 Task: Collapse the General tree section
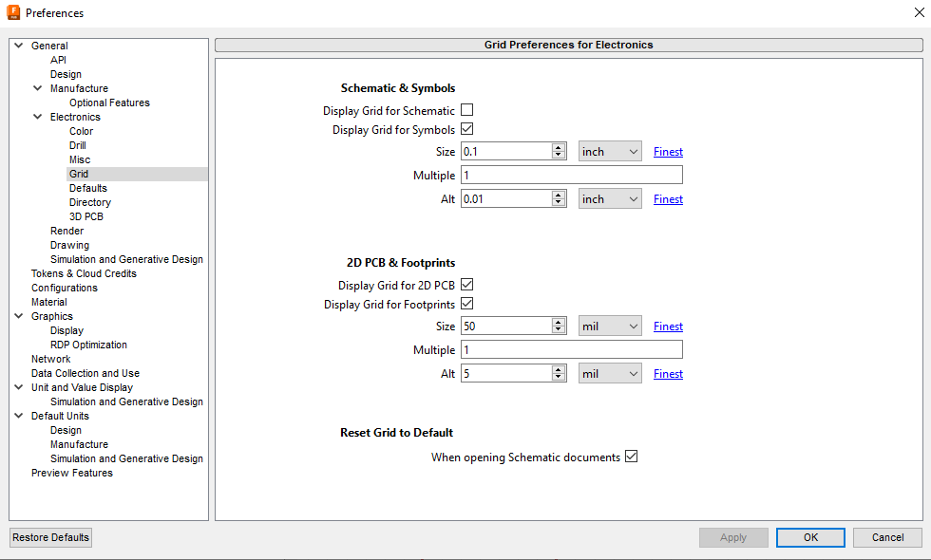tap(18, 45)
